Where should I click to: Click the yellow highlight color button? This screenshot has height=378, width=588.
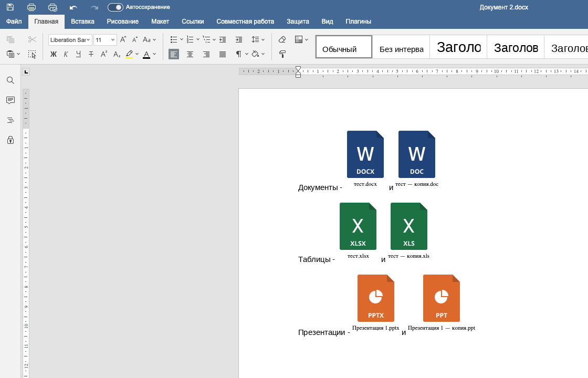point(129,54)
